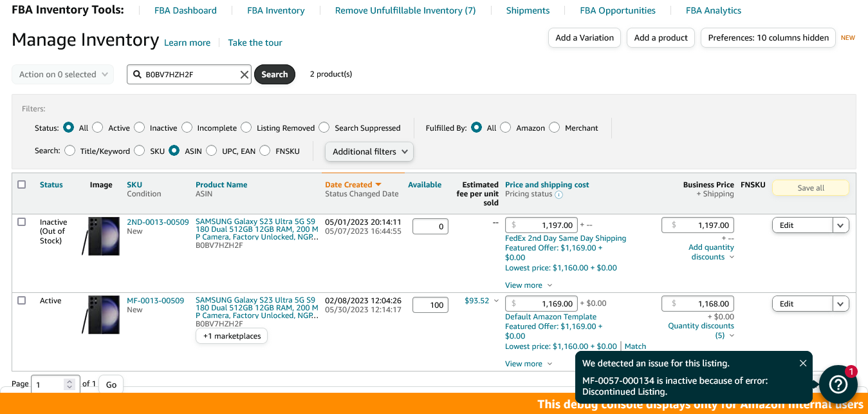Set search type to FNSKU
The height and width of the screenshot is (414, 868).
[x=265, y=151]
